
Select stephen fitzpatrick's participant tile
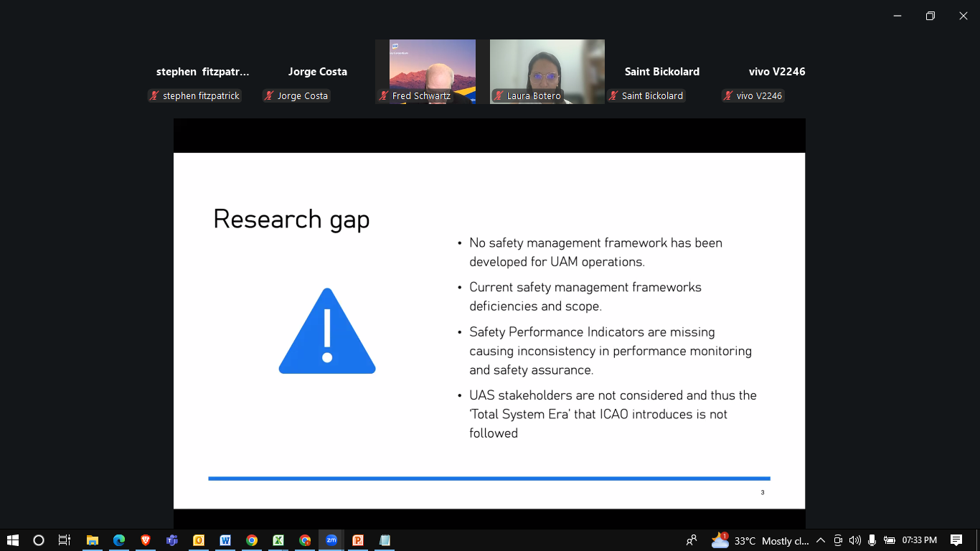[203, 72]
